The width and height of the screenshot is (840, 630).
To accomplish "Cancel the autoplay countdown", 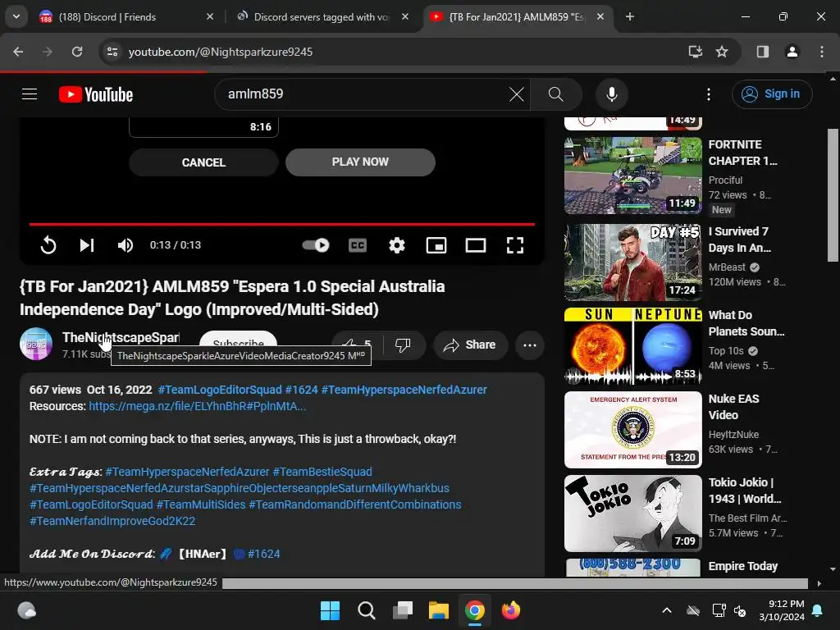I will pyautogui.click(x=203, y=162).
